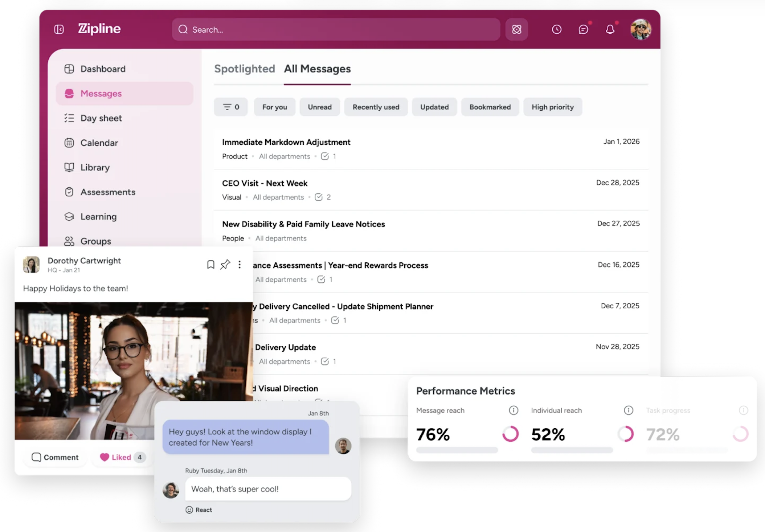
Task: Pin Dorothy Cartwright's post
Action: [225, 265]
